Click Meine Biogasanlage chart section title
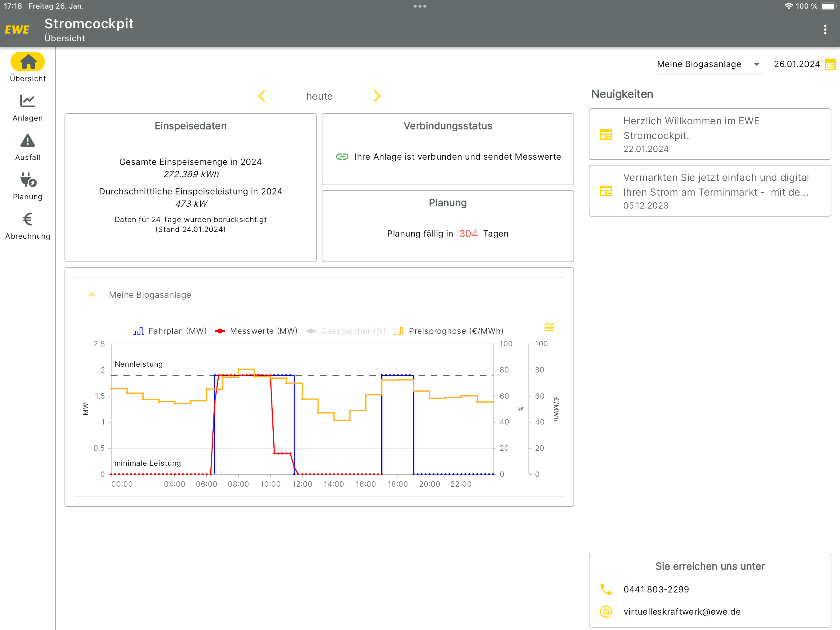This screenshot has width=840, height=630. (x=150, y=295)
